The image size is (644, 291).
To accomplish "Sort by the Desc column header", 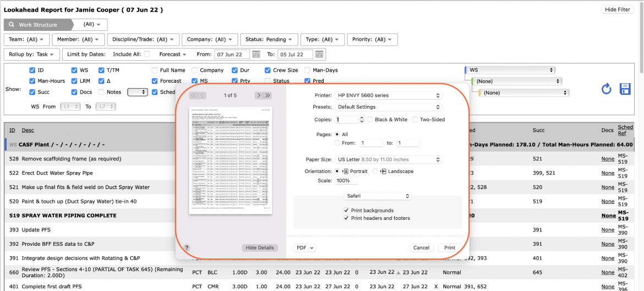I will (x=28, y=130).
